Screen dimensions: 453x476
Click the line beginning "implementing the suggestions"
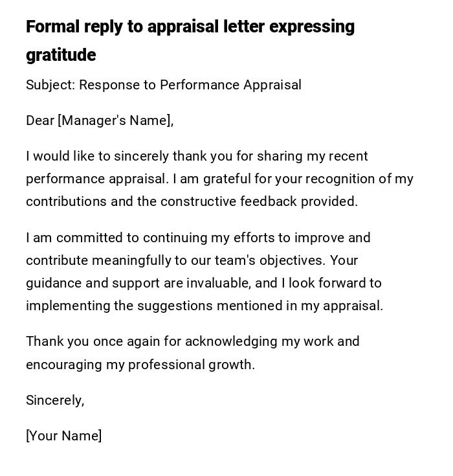[204, 306]
